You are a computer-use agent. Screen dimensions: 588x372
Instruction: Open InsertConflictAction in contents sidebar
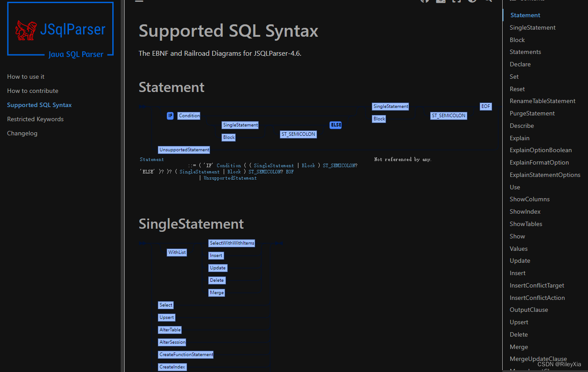[537, 298]
